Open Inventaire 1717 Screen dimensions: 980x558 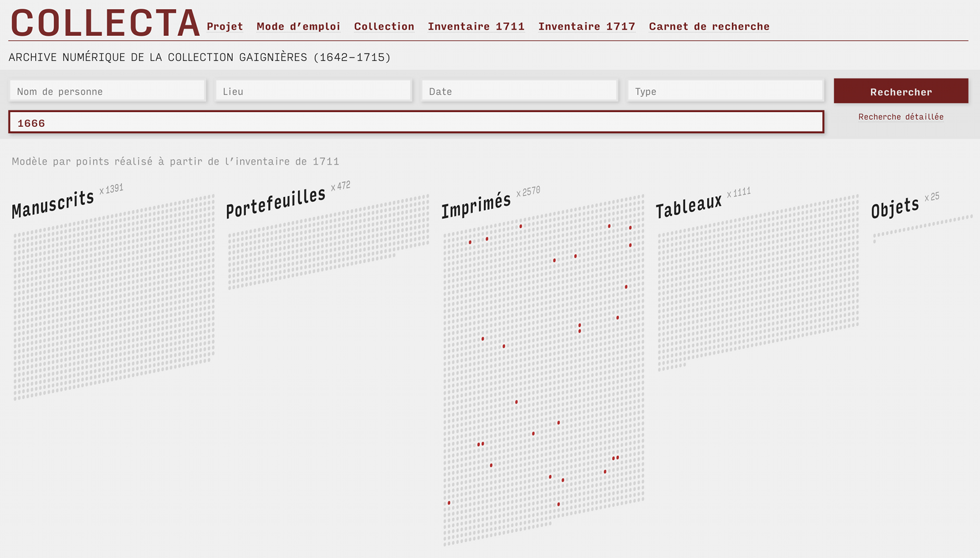(587, 26)
